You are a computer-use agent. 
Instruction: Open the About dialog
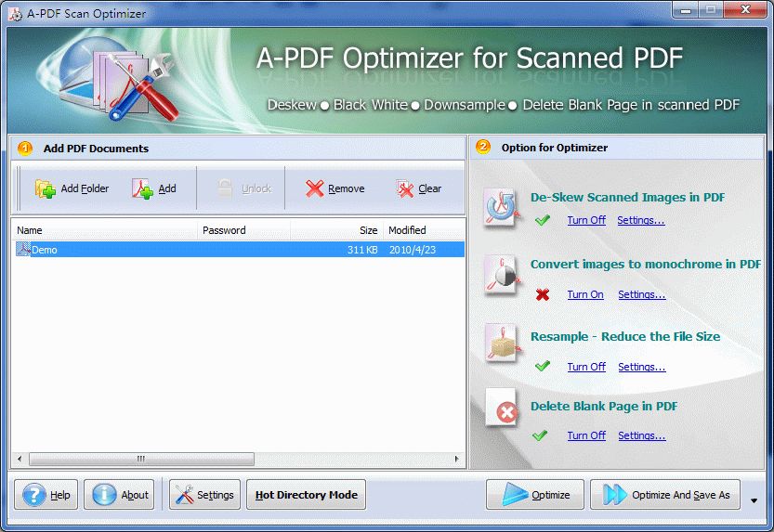click(119, 495)
